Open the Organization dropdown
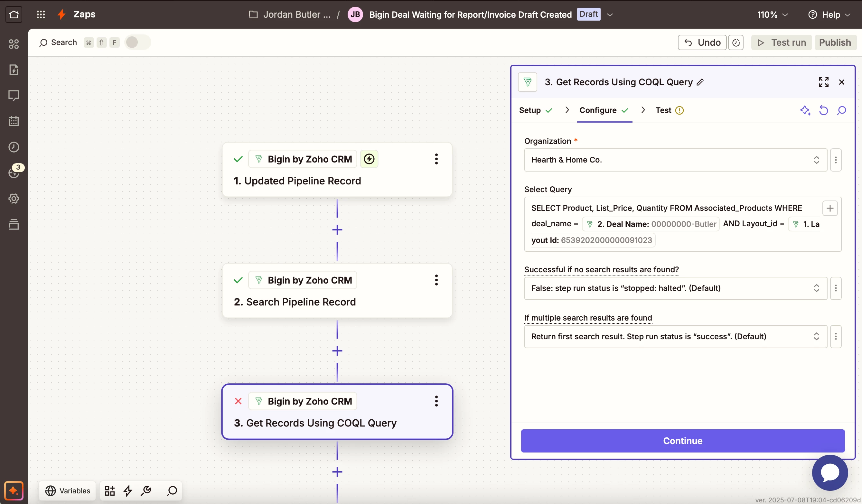This screenshot has height=504, width=862. [x=675, y=160]
